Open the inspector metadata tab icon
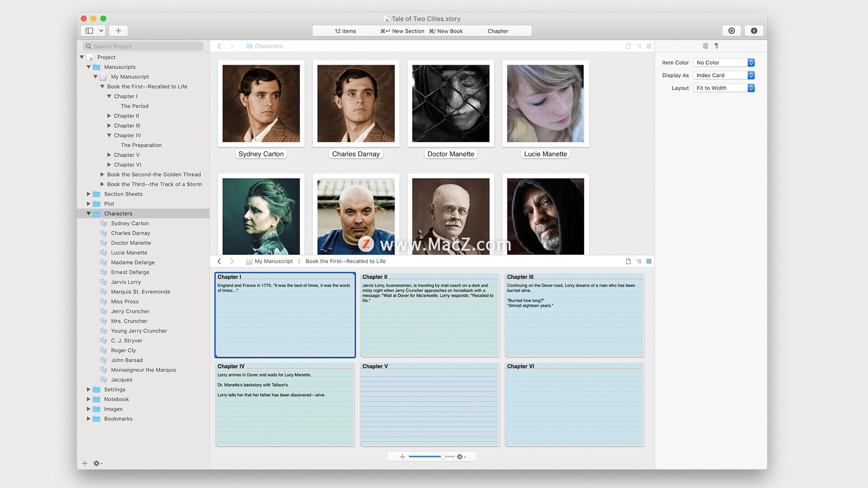Image resolution: width=868 pixels, height=488 pixels. click(x=706, y=46)
